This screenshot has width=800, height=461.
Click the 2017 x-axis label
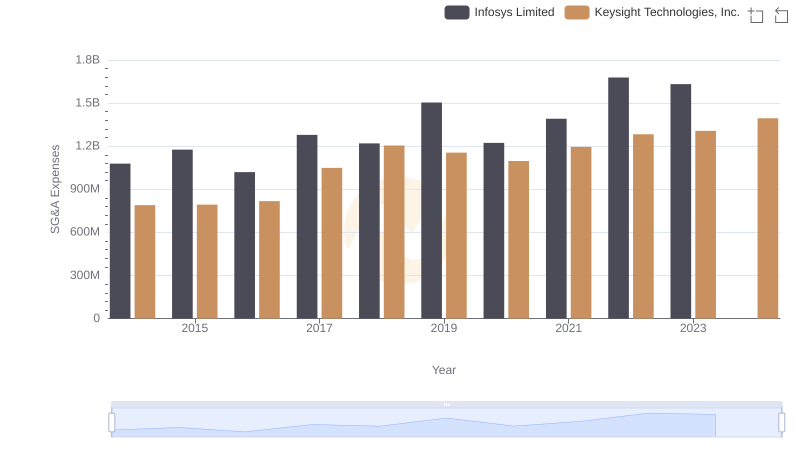tap(319, 328)
